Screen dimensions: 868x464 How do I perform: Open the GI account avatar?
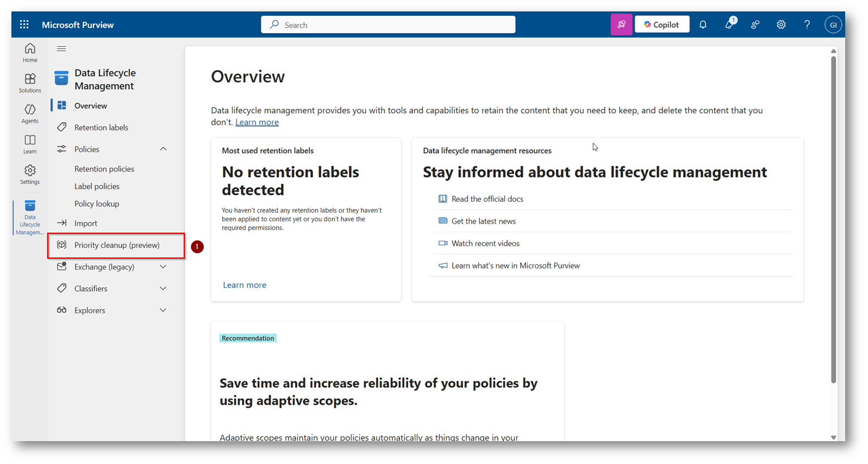pyautogui.click(x=833, y=24)
